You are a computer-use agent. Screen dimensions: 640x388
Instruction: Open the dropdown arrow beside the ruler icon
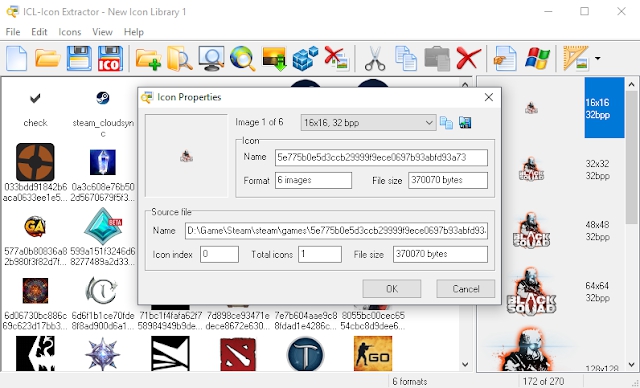(598, 59)
